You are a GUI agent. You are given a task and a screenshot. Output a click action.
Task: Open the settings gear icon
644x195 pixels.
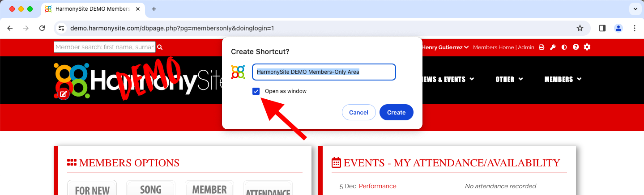click(x=587, y=47)
